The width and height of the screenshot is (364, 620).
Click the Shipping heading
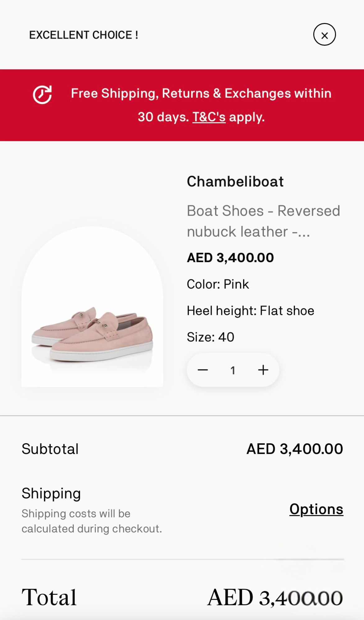pyautogui.click(x=51, y=493)
